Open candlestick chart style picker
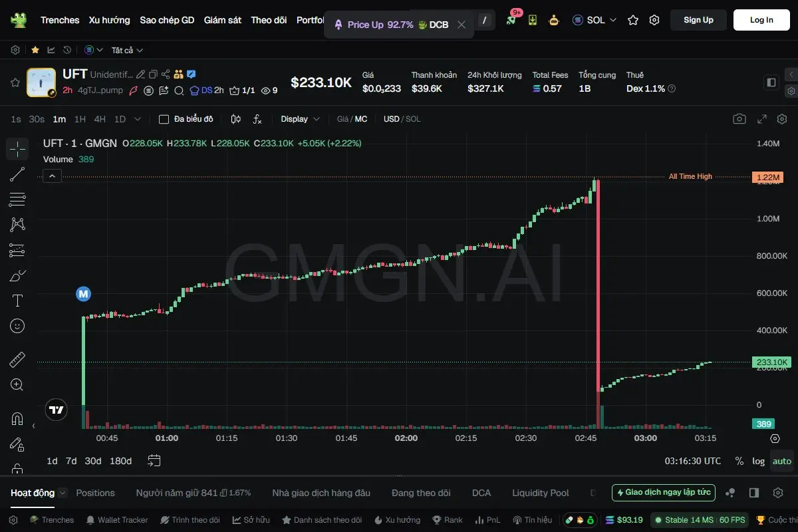The width and height of the screenshot is (798, 532). [x=235, y=119]
